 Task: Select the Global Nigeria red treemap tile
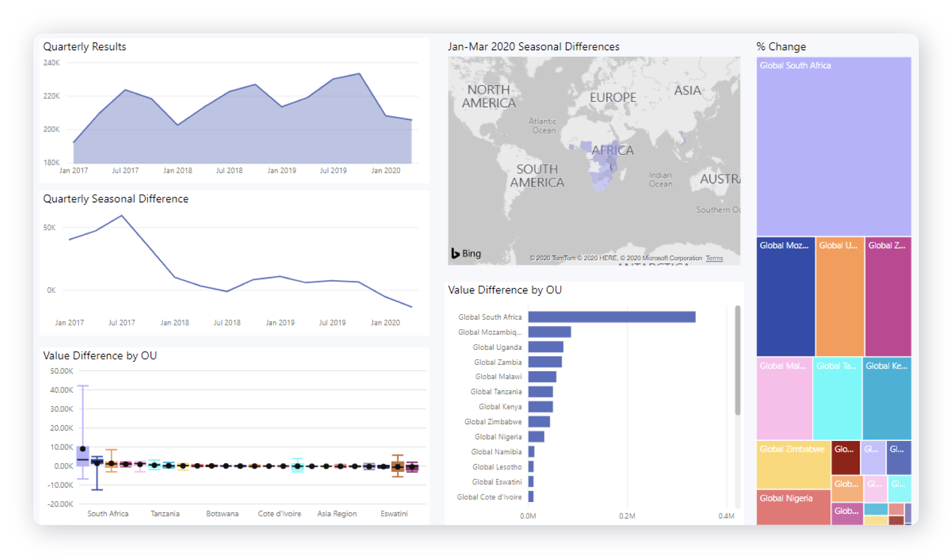[x=794, y=507]
